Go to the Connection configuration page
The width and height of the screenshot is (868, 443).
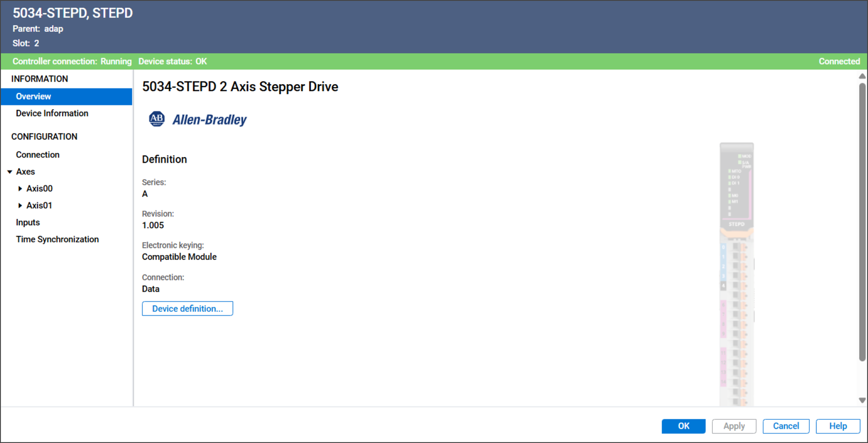tap(38, 155)
